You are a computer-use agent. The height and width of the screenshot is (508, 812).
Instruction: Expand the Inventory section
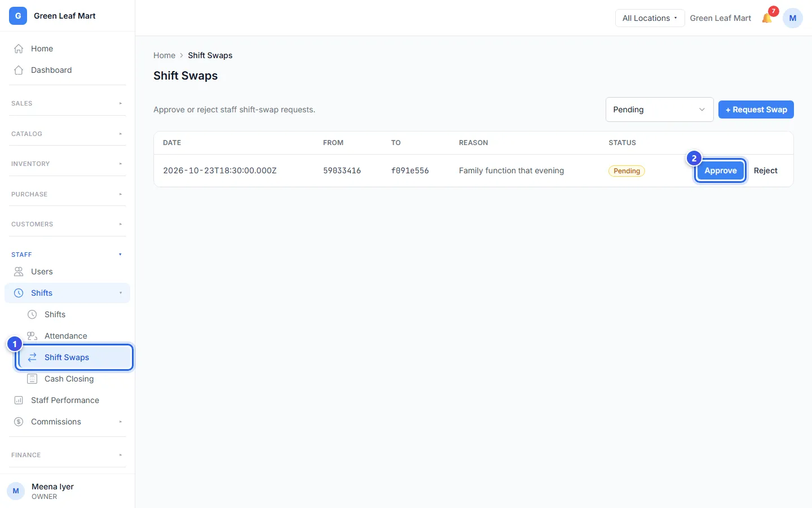[x=67, y=164]
